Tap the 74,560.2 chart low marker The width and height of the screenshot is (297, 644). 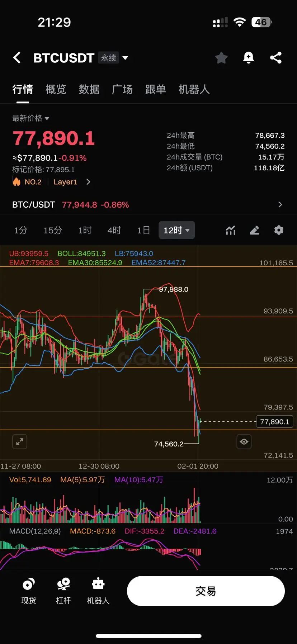pos(169,444)
